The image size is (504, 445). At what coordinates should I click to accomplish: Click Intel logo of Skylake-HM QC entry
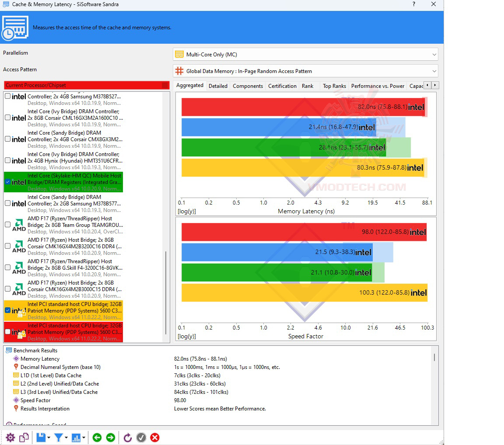[x=19, y=182]
